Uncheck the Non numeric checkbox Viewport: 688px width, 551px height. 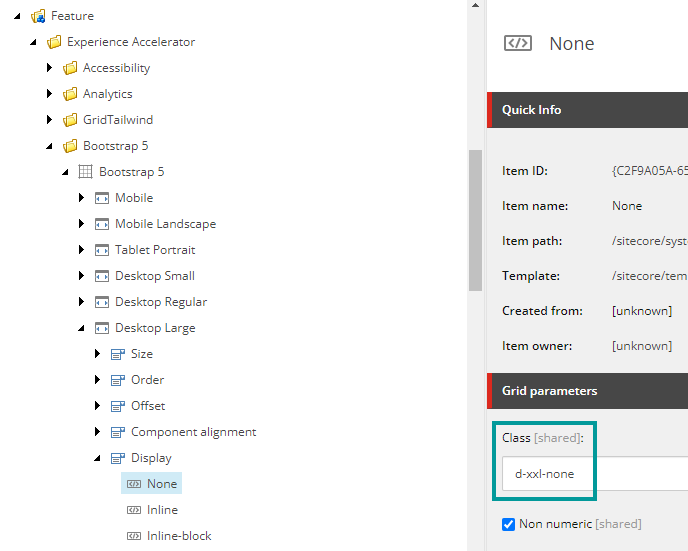point(508,524)
